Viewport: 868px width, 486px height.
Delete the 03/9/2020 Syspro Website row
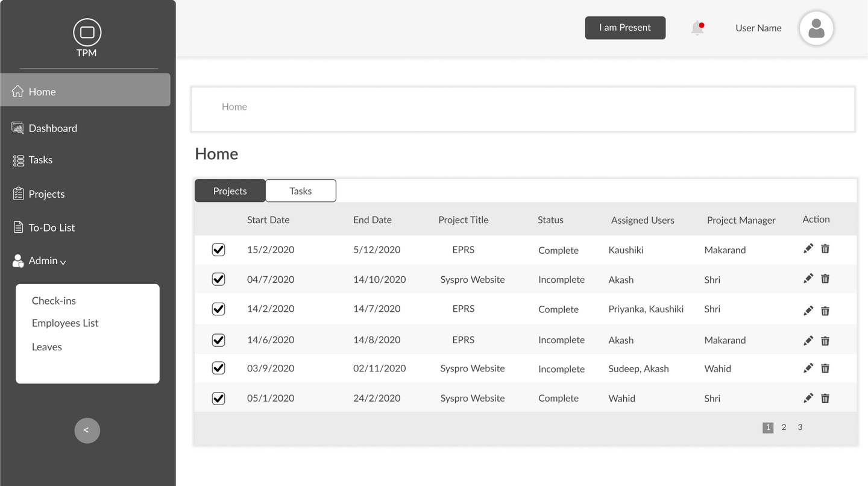[x=825, y=368]
